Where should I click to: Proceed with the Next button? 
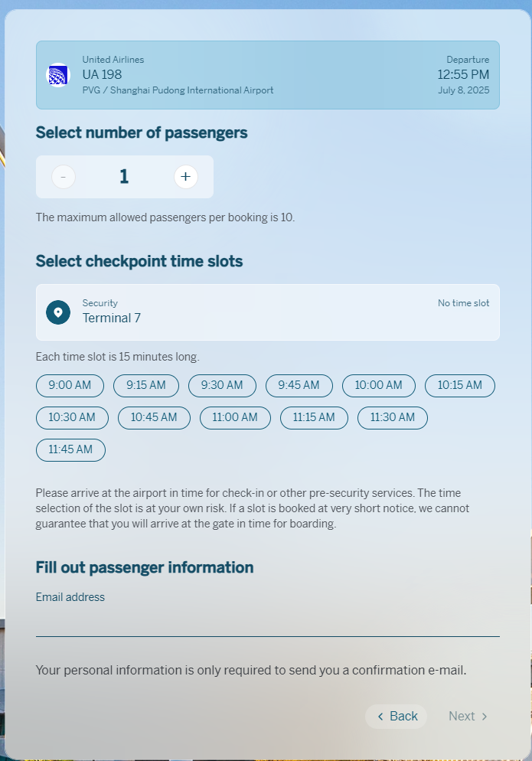(x=468, y=717)
